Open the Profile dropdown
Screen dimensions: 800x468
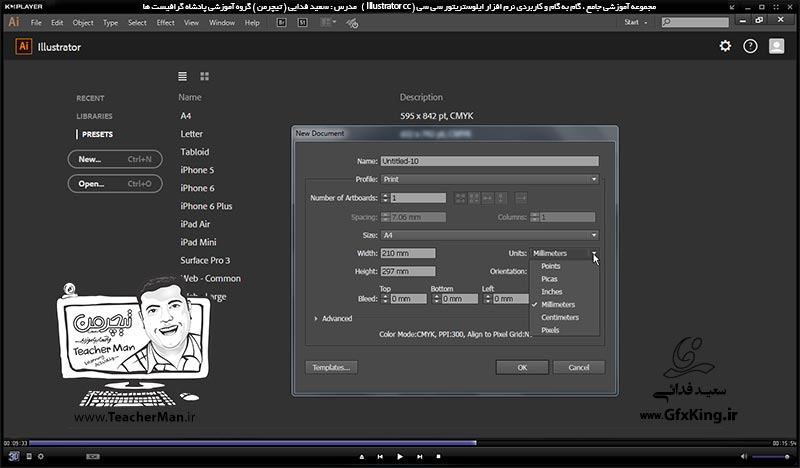(x=490, y=179)
